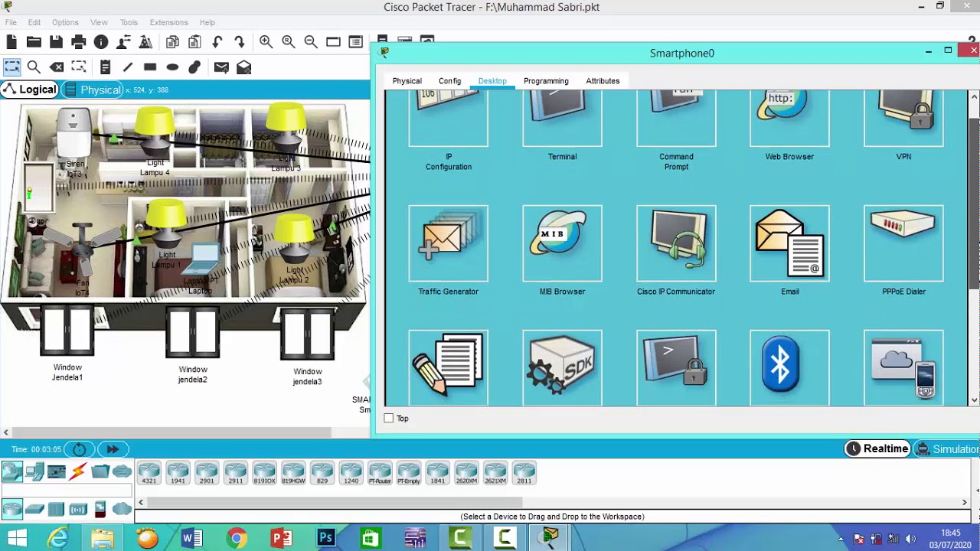Select the Draw Line tool
This screenshot has width=980, height=551.
pos(127,67)
